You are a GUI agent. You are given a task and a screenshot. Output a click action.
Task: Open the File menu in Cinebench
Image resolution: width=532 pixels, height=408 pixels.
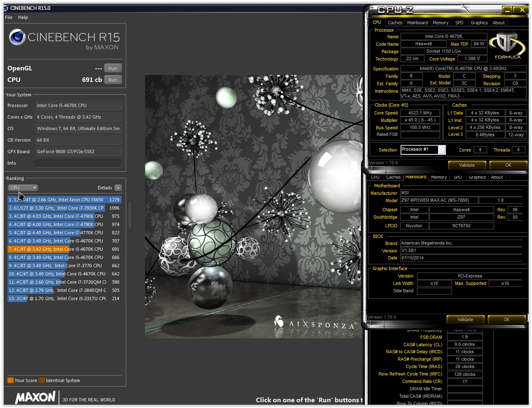(9, 17)
